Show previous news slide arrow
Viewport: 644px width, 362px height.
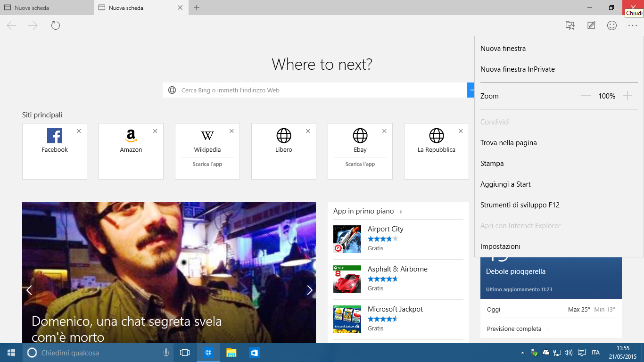tap(29, 290)
